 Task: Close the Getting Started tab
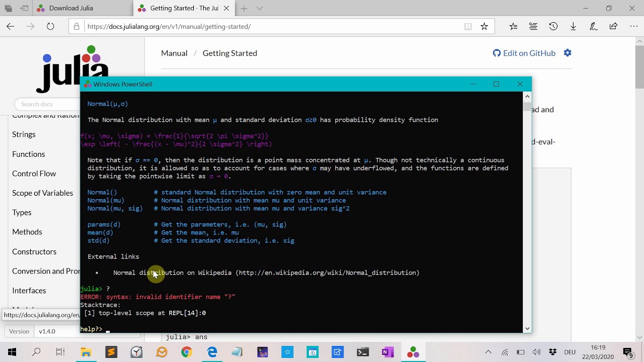tap(226, 8)
